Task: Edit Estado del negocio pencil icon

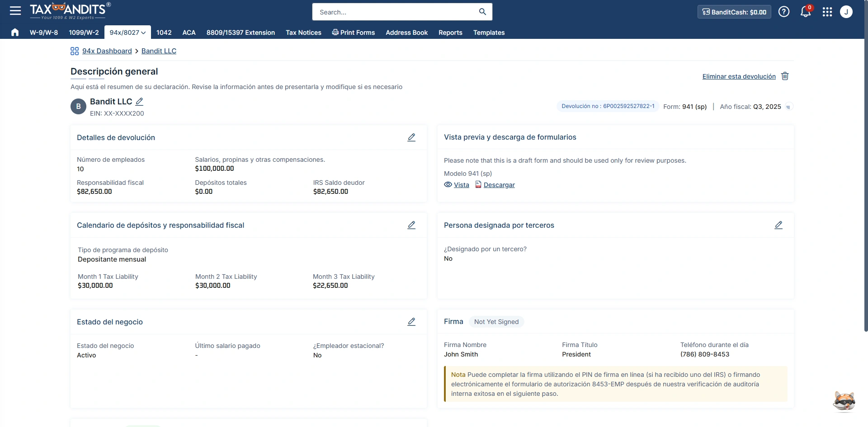Action: pyautogui.click(x=411, y=322)
